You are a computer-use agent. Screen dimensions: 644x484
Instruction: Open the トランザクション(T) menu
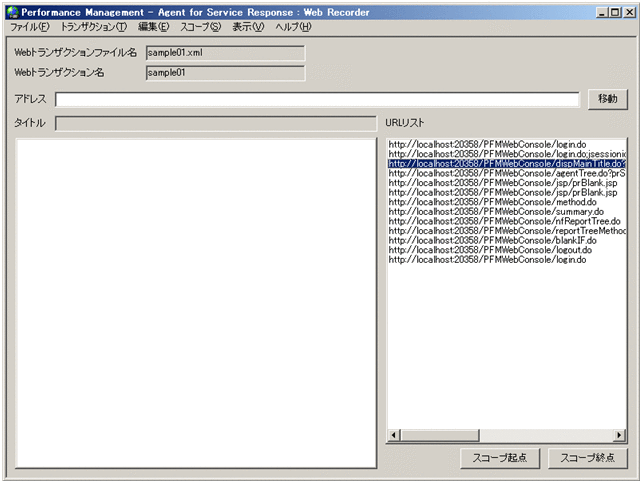(x=94, y=27)
